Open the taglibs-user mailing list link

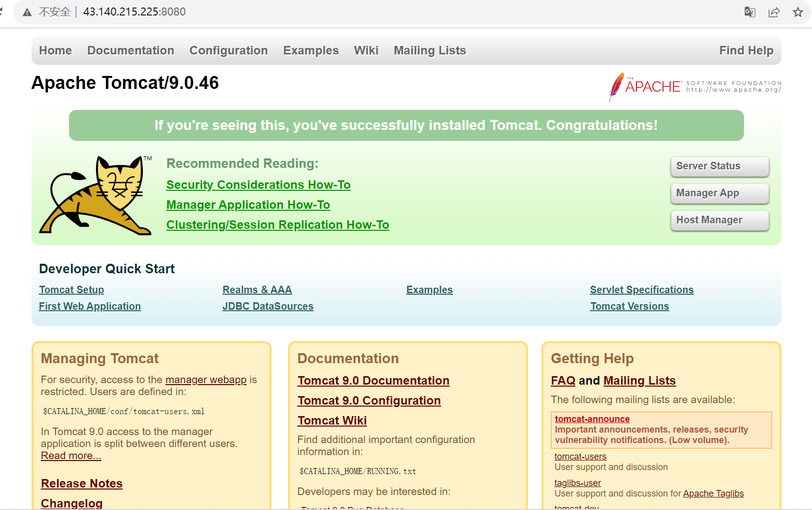coord(577,483)
